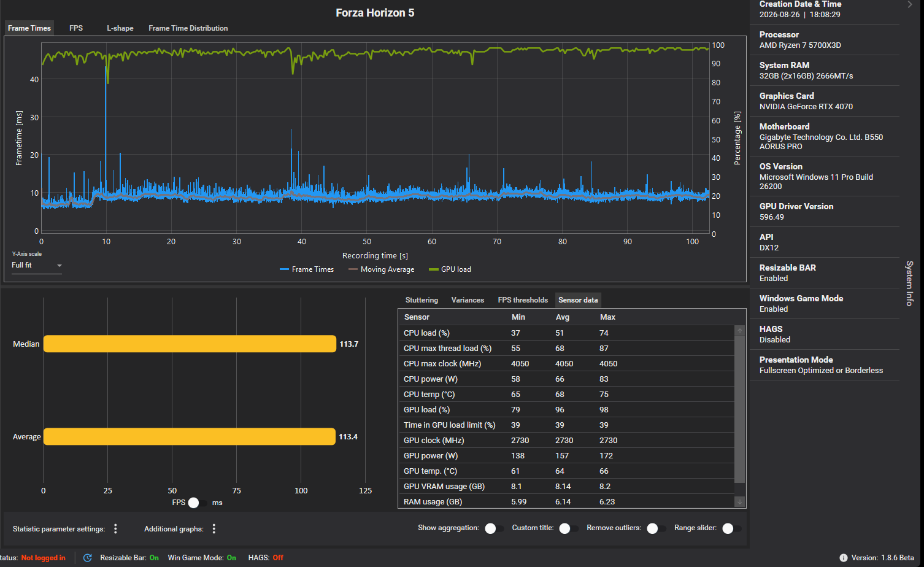The height and width of the screenshot is (567, 924).
Task: Click the 'HAGS: Off' status bar entry
Action: point(266,558)
